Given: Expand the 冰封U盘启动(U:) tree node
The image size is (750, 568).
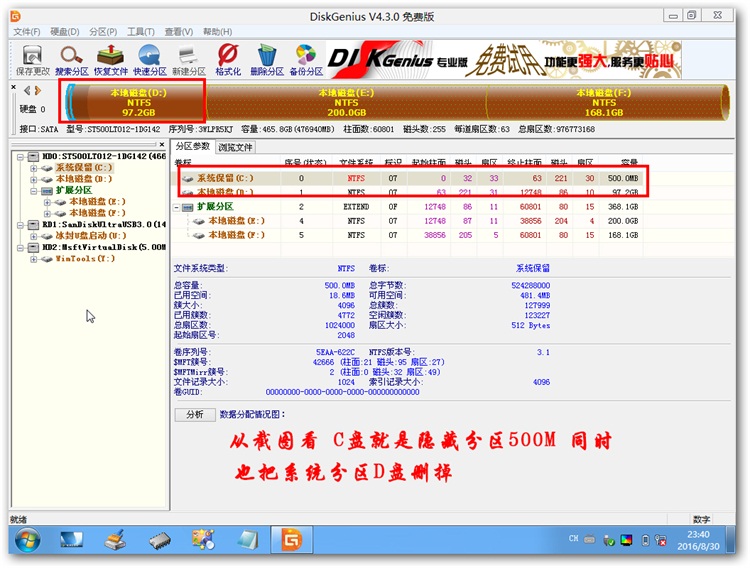Looking at the screenshot, I should pos(33,236).
